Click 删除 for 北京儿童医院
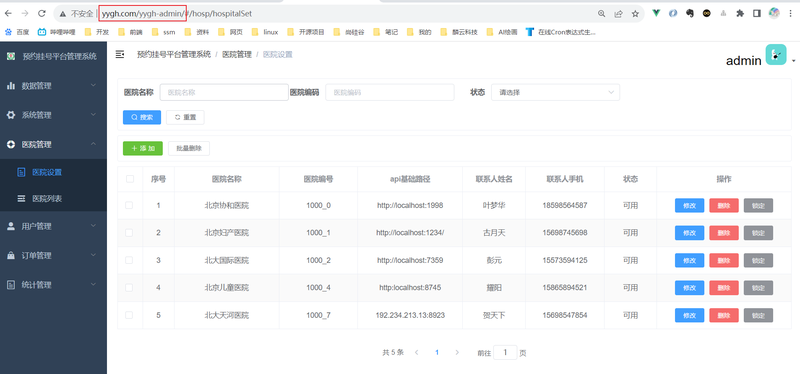800x374 pixels. pos(724,288)
